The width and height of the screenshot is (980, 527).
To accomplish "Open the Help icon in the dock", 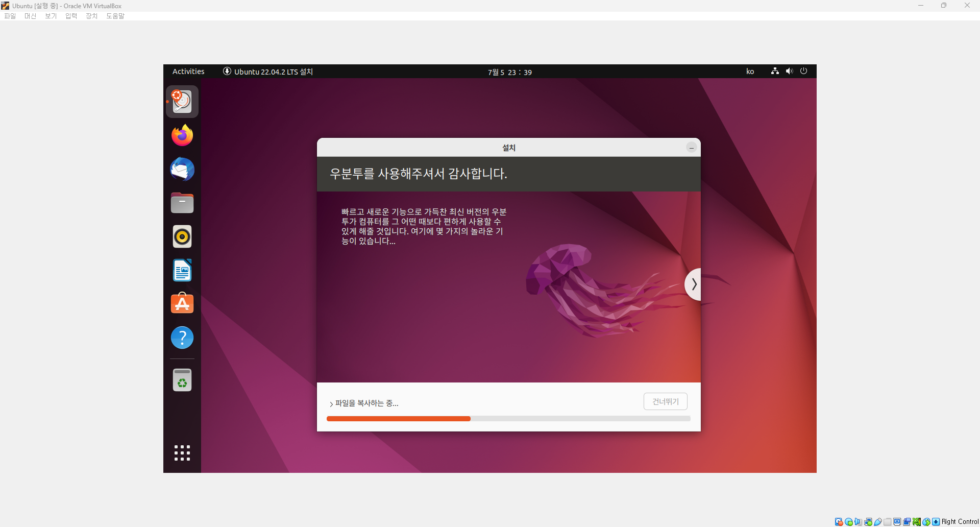I will pos(182,338).
